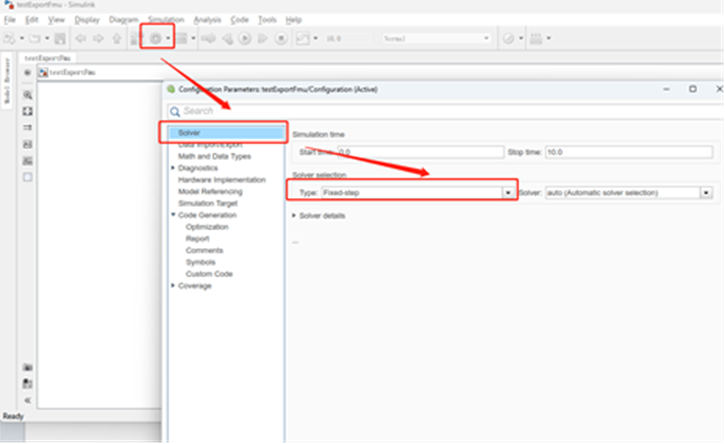Click the New Model toolbar icon
Screen dimensions: 725x444
(x=9, y=38)
